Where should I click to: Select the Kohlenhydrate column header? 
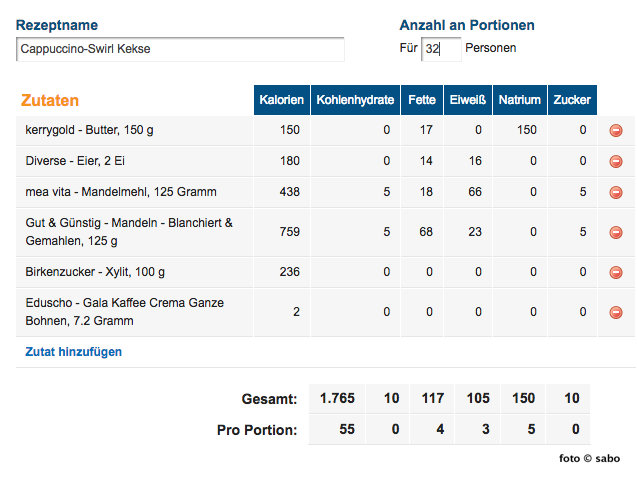[x=354, y=100]
